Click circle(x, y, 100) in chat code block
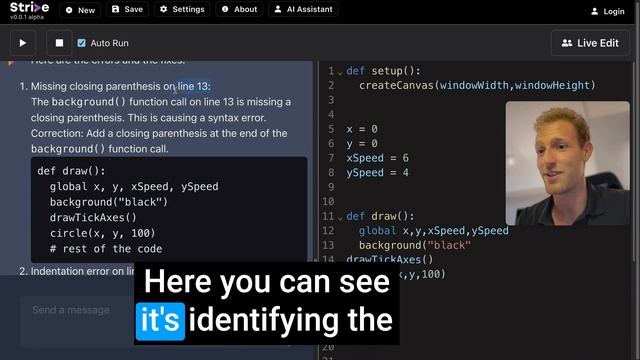The image size is (640, 360). [102, 233]
